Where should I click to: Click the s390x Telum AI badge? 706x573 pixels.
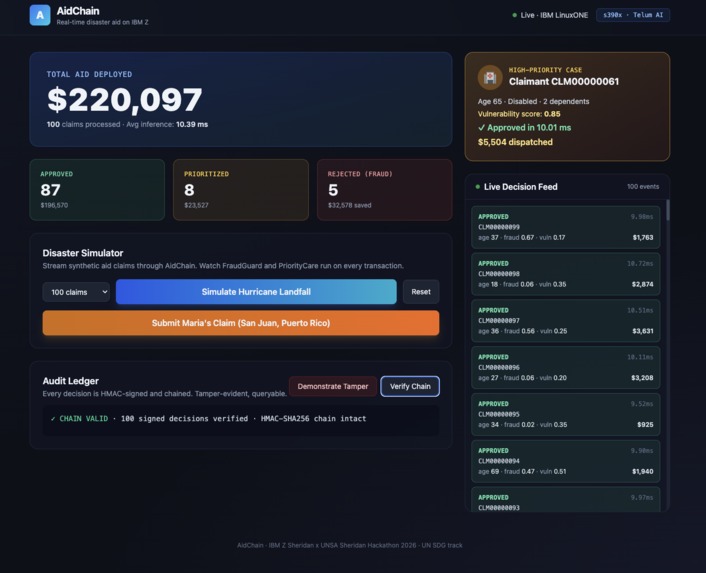[633, 15]
